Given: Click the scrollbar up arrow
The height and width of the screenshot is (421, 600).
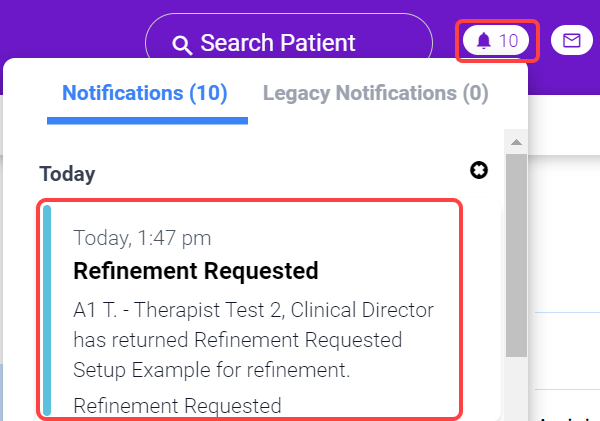Looking at the screenshot, I should [x=516, y=143].
